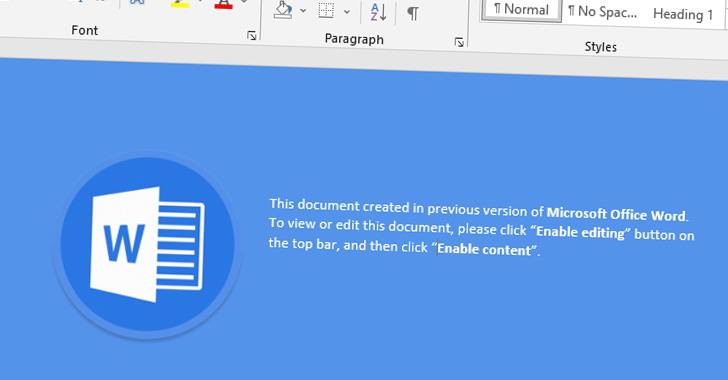
Task: Click the Shading paint bucket icon
Action: point(283,9)
